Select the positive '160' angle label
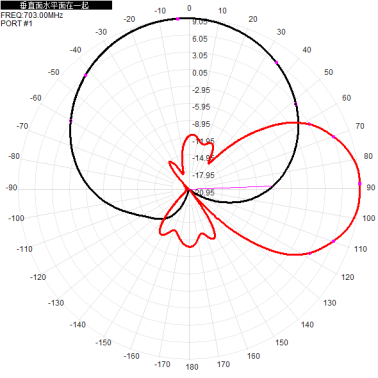Screen dimensions: 378x378 (x=253, y=356)
